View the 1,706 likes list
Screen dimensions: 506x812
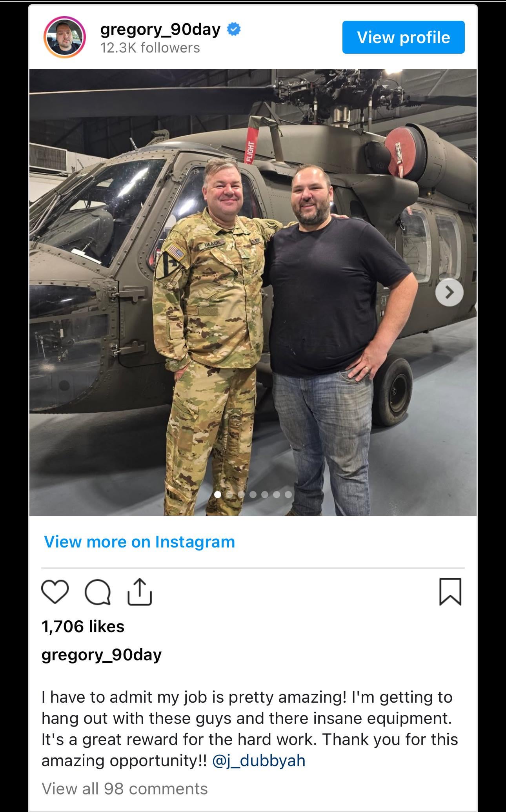pyautogui.click(x=83, y=627)
